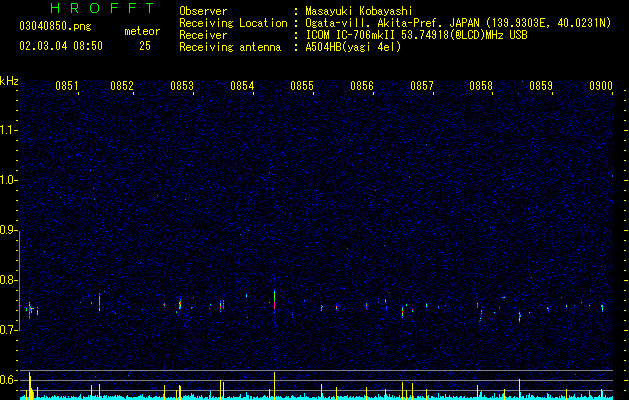Click the meteor count 25
629x400 pixels.
145,46
